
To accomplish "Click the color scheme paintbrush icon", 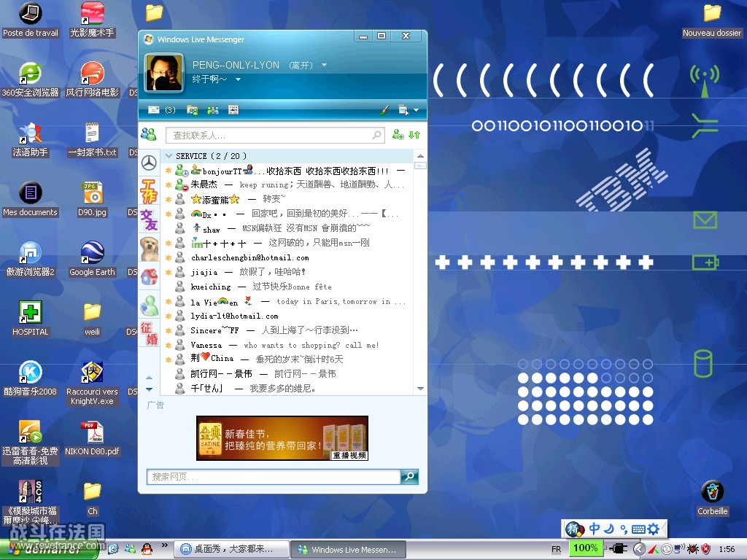I will [x=384, y=110].
